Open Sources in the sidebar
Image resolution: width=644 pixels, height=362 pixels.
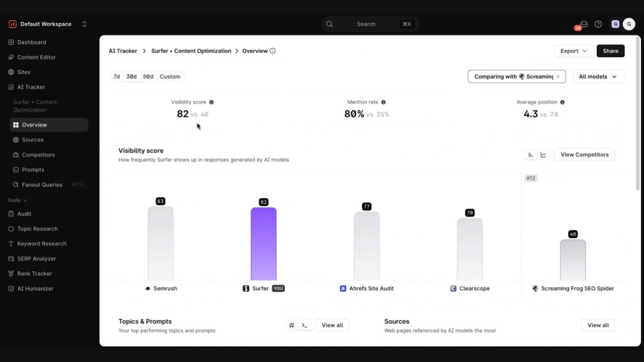coord(49,140)
